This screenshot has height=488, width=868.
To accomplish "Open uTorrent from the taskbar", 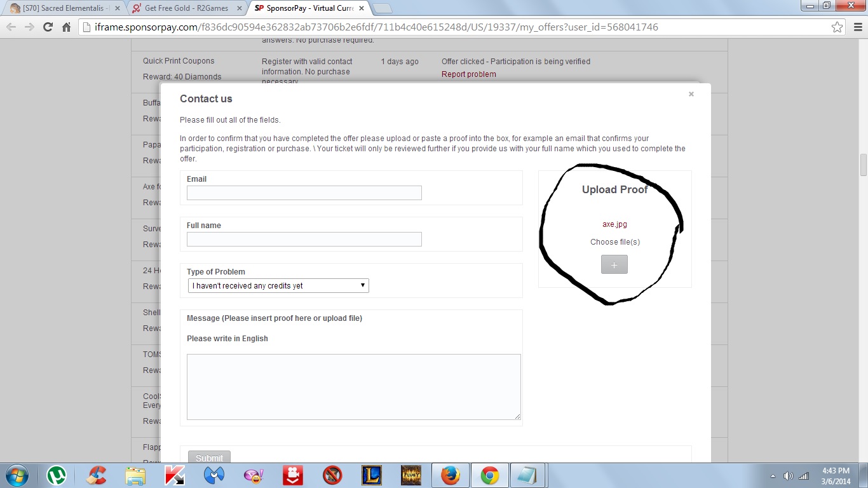I will [x=57, y=475].
